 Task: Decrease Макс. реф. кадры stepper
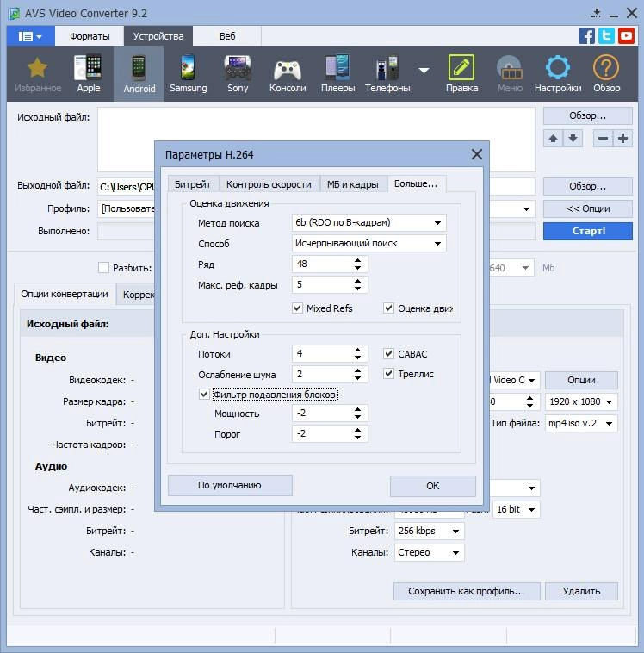tap(357, 289)
